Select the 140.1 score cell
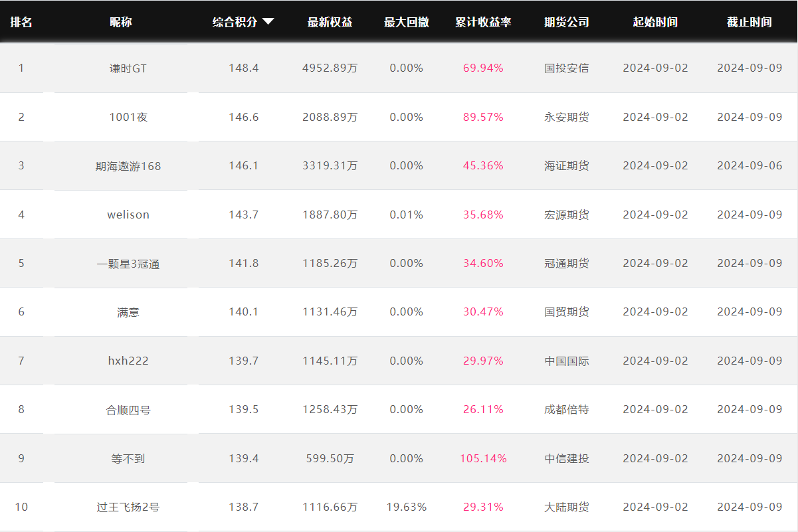The image size is (798, 532). pos(243,311)
